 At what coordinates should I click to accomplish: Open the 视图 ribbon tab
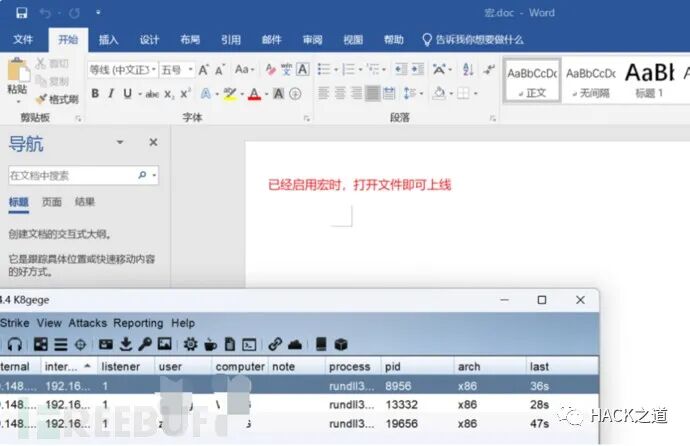[x=353, y=40]
